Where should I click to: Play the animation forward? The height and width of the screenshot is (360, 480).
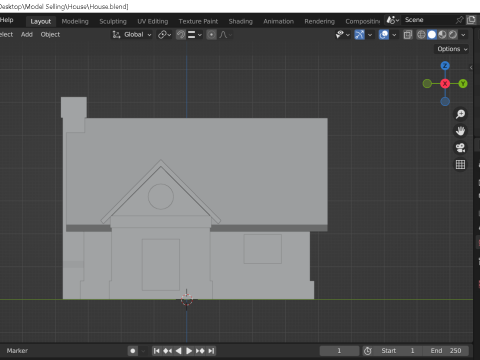(x=189, y=351)
